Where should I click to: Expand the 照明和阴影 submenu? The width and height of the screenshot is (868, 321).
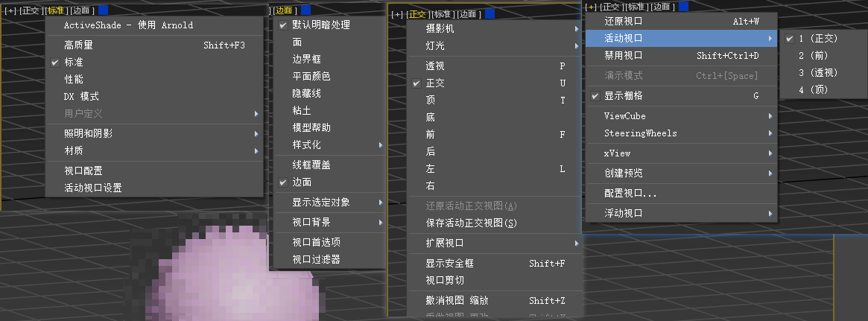(154, 133)
